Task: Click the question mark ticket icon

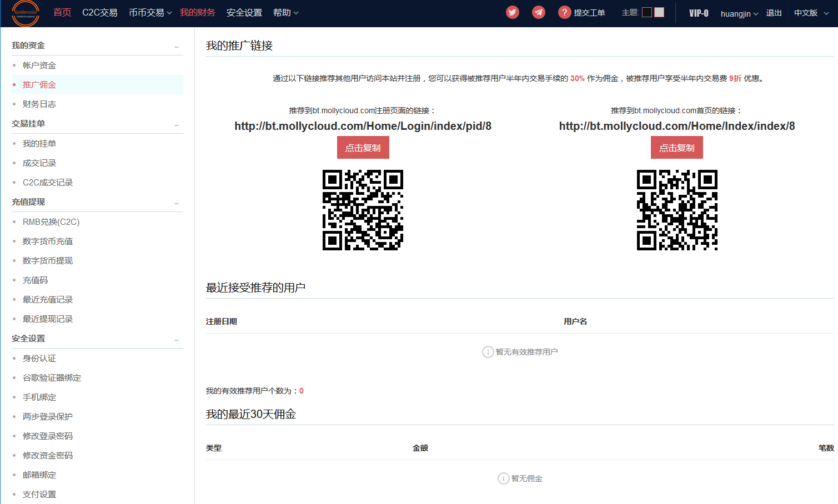Action: coord(564,12)
